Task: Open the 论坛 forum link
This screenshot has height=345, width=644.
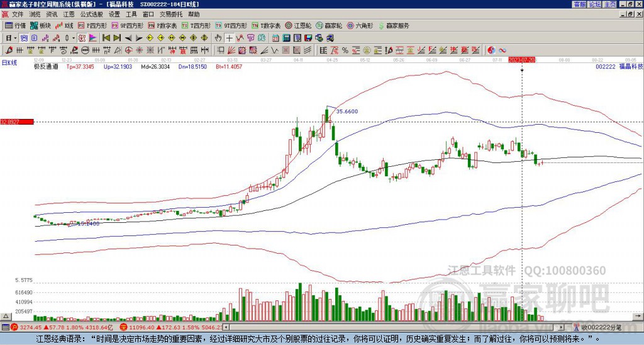Action: click(595, 4)
